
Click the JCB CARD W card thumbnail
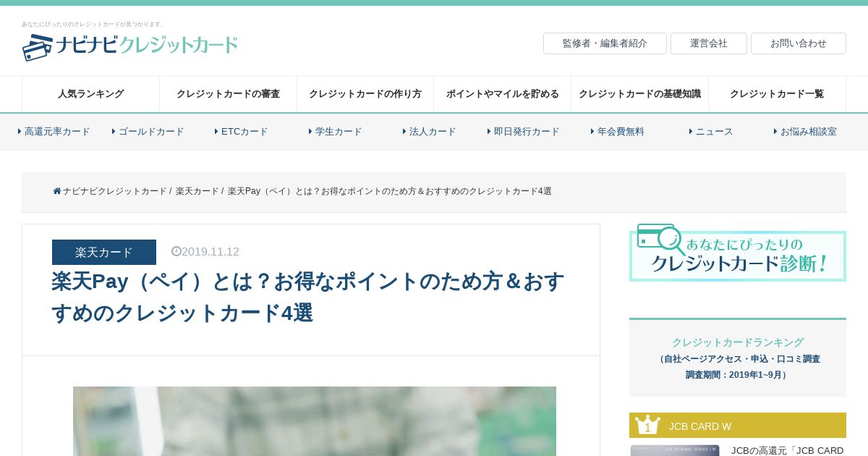(x=675, y=450)
